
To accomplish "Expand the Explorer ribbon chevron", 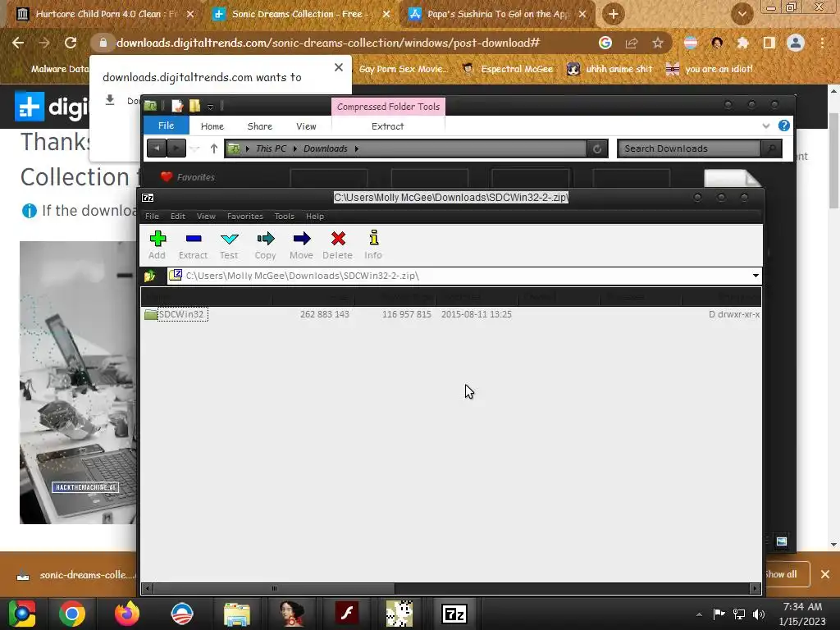I will point(766,126).
